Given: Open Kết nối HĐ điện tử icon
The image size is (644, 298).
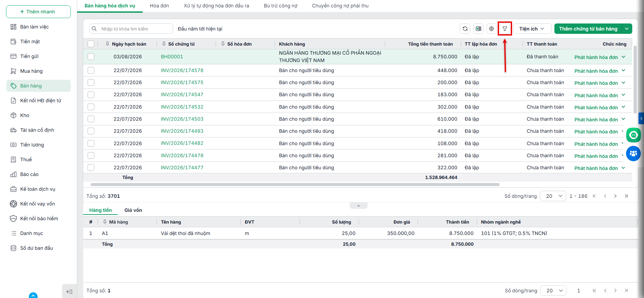Looking at the screenshot, I should [x=13, y=101].
